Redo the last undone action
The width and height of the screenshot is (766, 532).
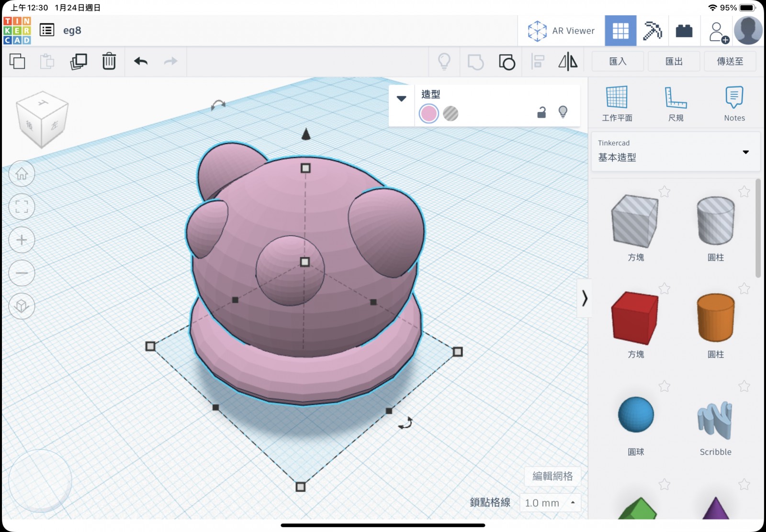[170, 61]
